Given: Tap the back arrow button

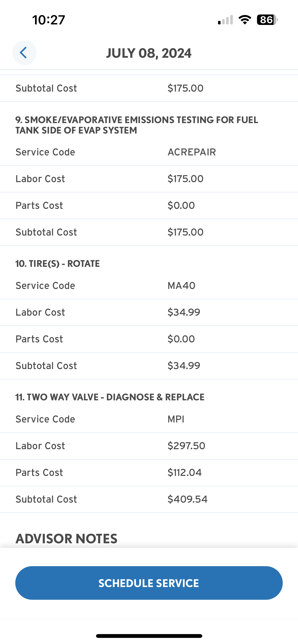Looking at the screenshot, I should click(x=24, y=53).
